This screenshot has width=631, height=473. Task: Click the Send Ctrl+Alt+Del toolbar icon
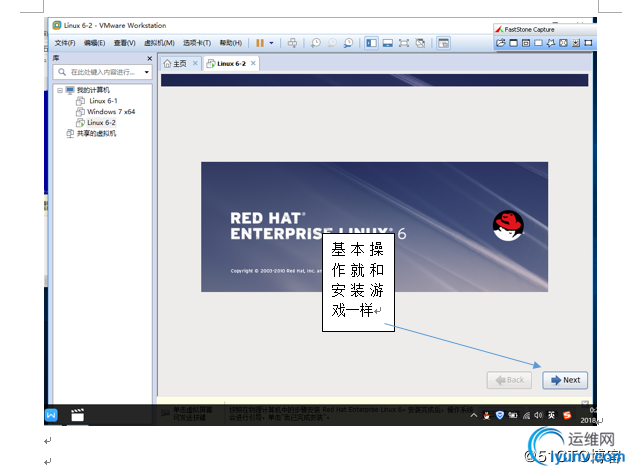point(292,43)
